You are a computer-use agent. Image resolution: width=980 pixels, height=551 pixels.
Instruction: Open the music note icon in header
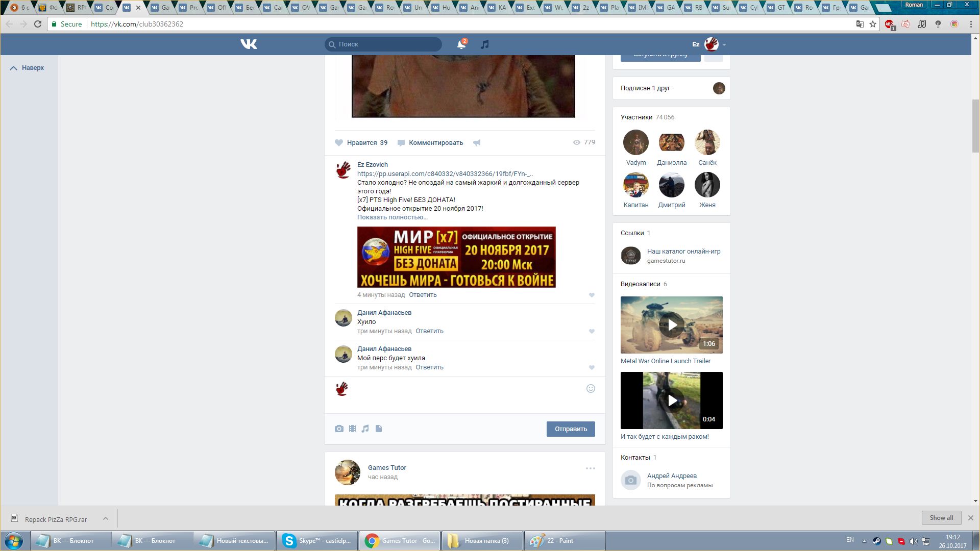(485, 44)
